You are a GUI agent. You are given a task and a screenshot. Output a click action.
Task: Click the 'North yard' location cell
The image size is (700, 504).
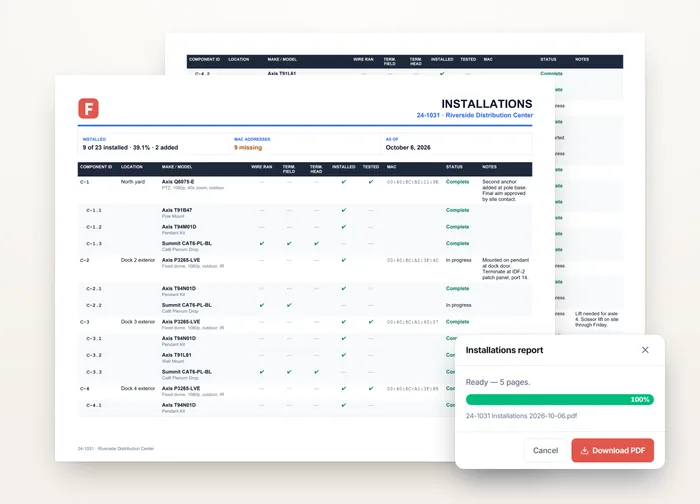click(133, 182)
